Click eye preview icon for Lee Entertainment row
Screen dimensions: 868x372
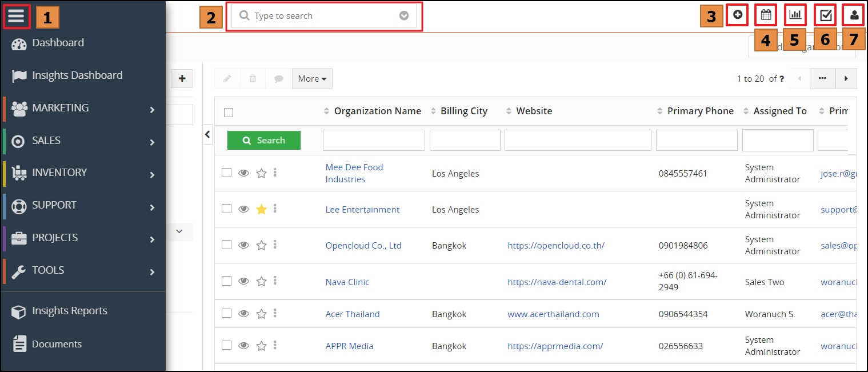pos(243,209)
